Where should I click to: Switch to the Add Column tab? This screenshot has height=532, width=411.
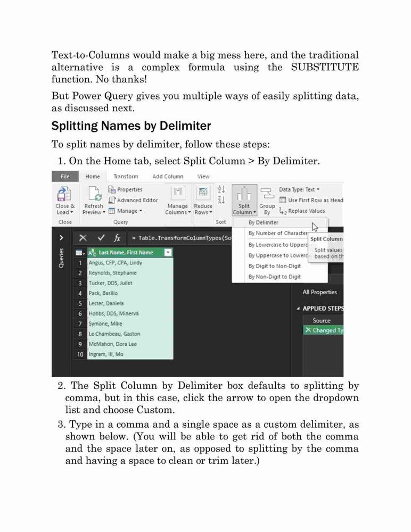168,177
